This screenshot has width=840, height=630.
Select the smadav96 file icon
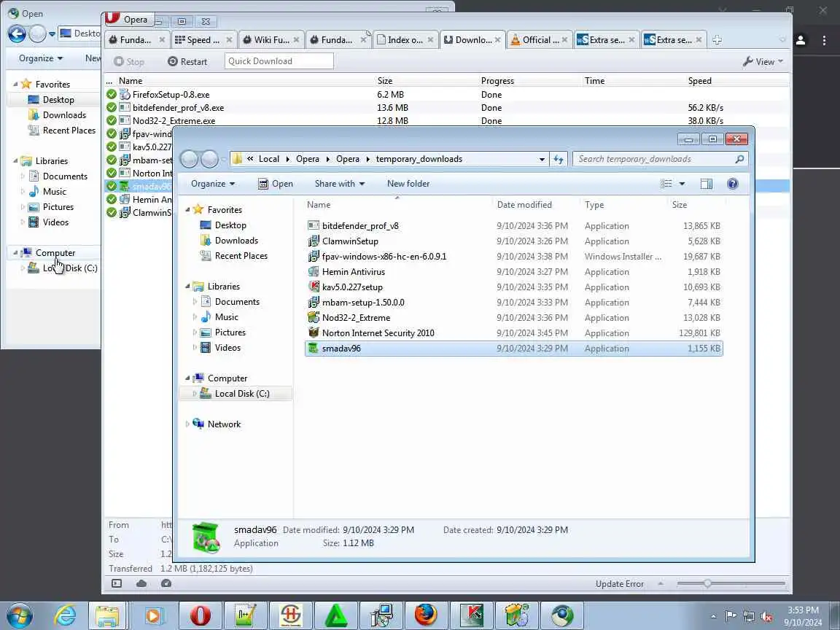[314, 349]
